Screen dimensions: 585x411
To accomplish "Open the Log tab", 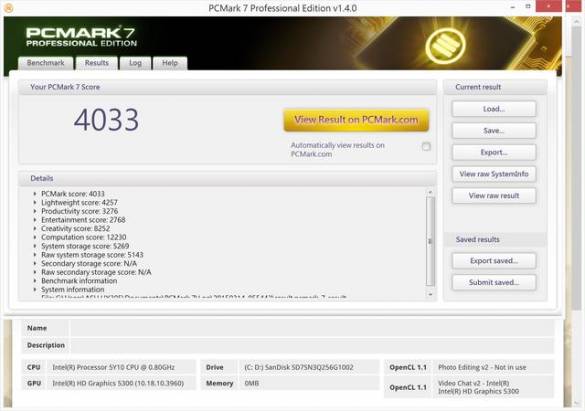I will tap(135, 63).
